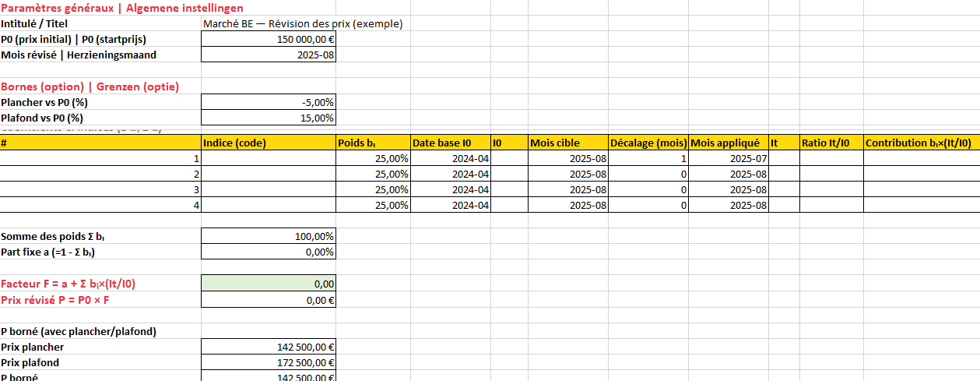Select the Prix plafond value 172 500,00 €
The height and width of the screenshot is (381, 980).
(269, 362)
